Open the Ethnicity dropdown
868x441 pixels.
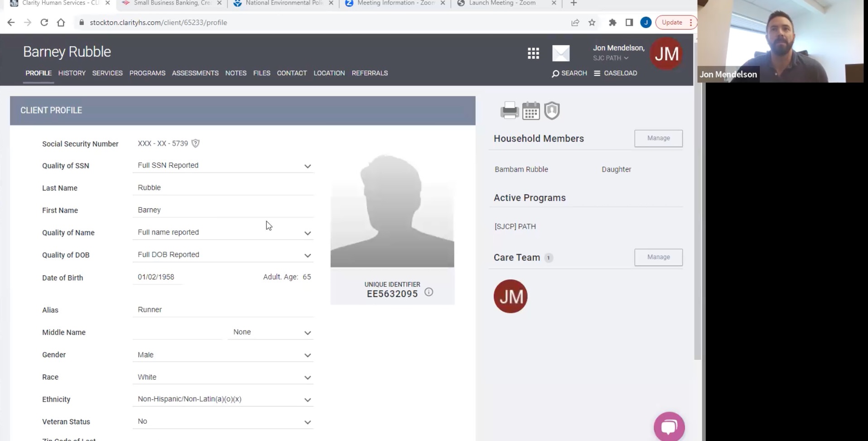pyautogui.click(x=223, y=399)
